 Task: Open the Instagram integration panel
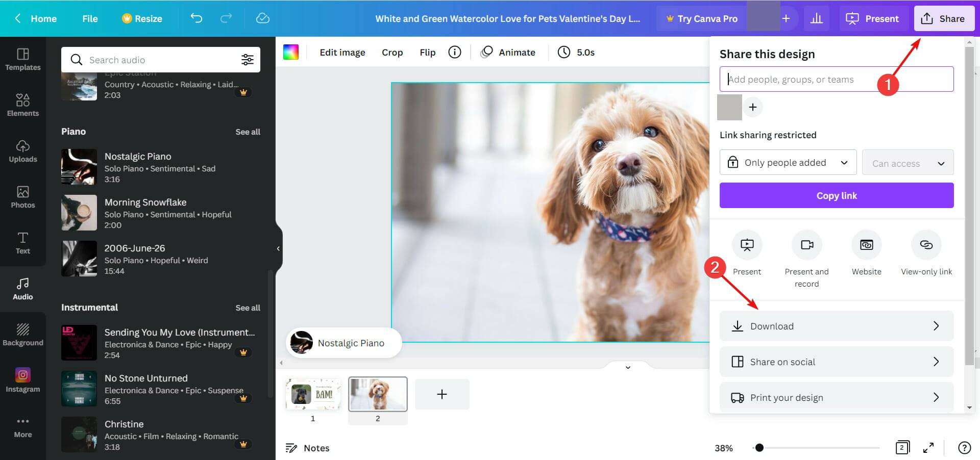[23, 378]
